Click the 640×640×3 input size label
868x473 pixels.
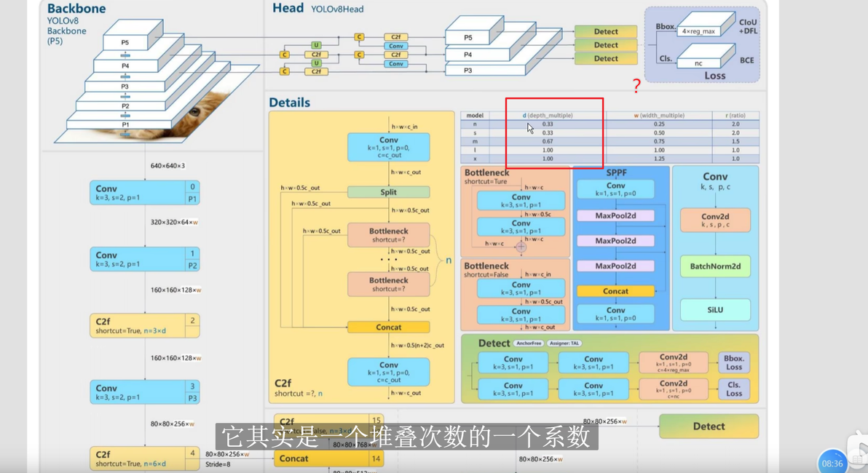coord(167,166)
